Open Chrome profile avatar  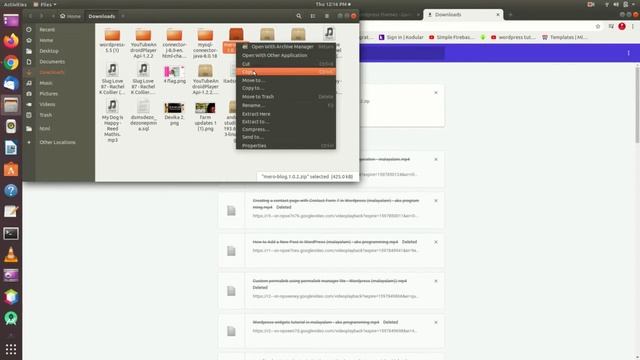click(622, 26)
